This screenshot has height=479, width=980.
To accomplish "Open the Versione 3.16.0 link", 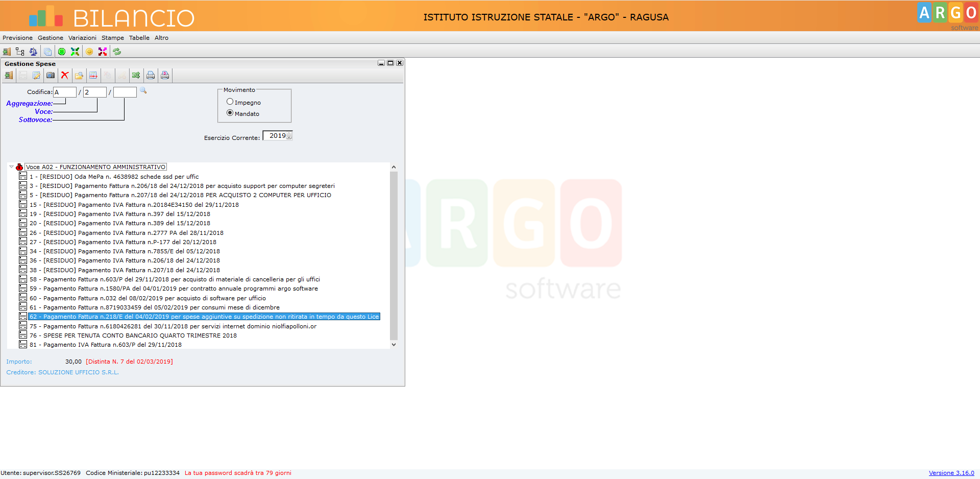I will click(951, 473).
